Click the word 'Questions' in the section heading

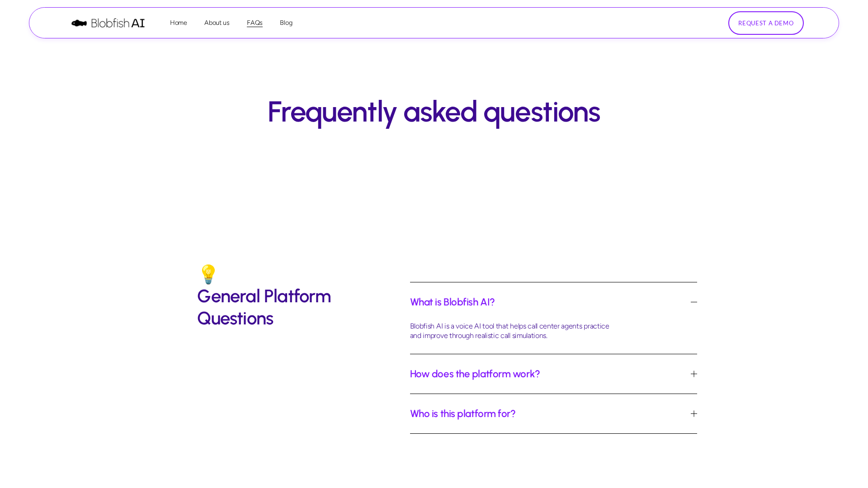pos(235,319)
